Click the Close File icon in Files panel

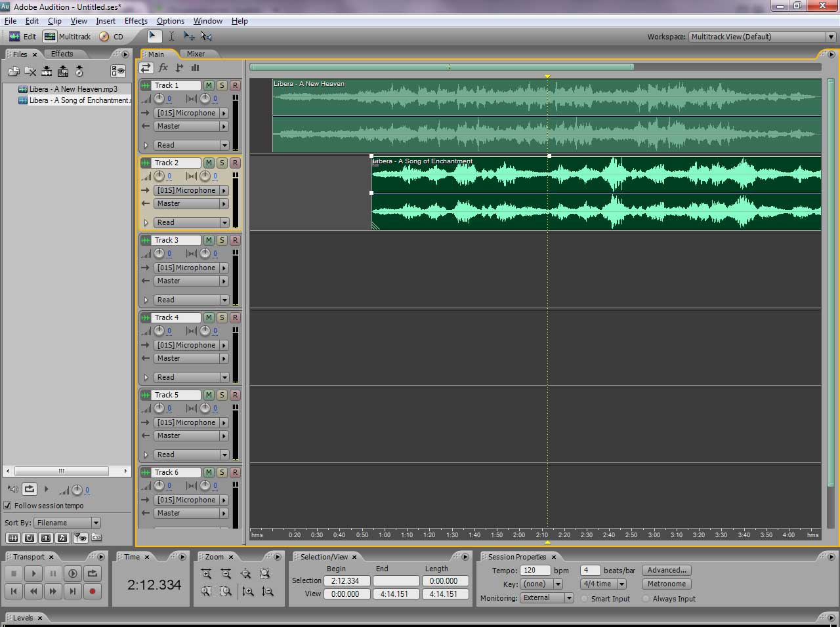coord(30,71)
